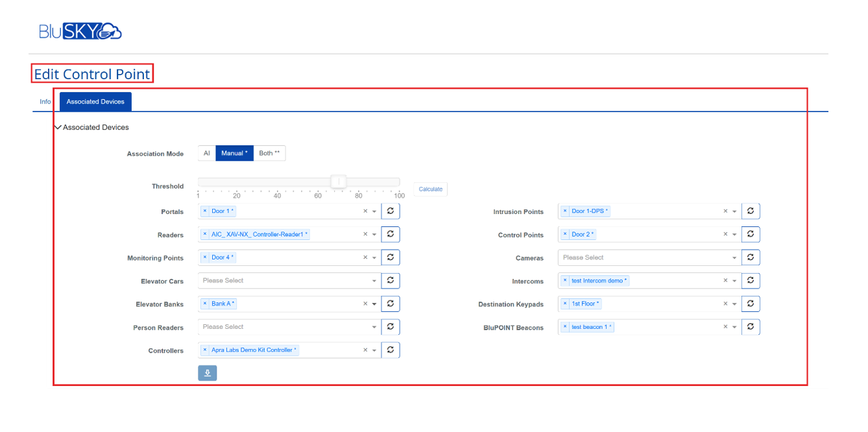Click the BluSKY logo
Screen dimensions: 868x432
(x=80, y=31)
